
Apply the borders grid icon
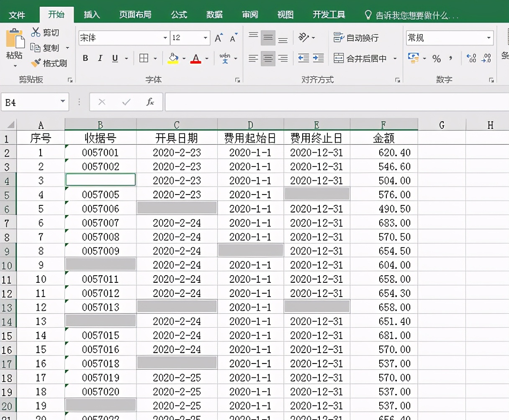coord(144,58)
